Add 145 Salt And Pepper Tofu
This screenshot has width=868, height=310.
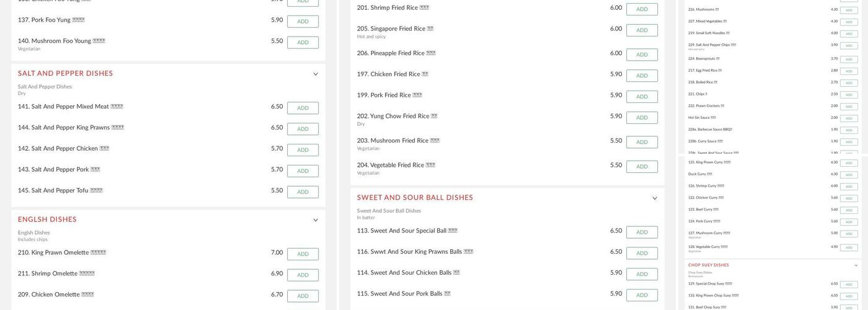coord(303,192)
